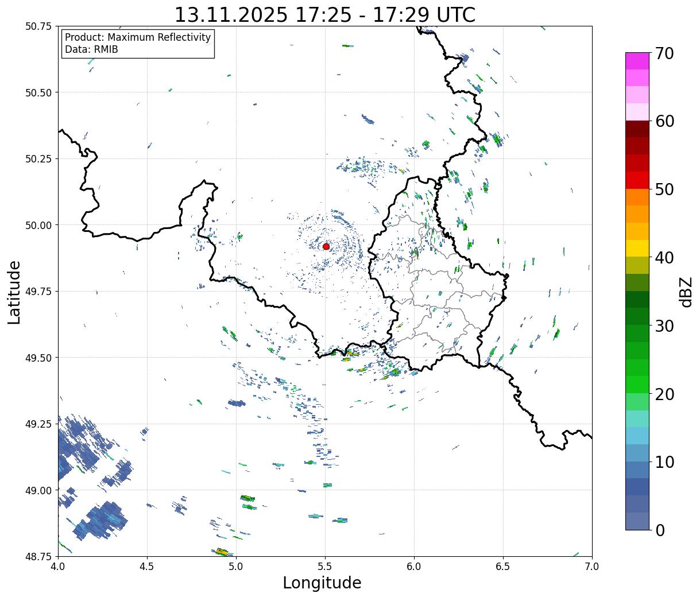Click the 48.75 latitude tick label
This screenshot has width=700, height=597.
pos(38,556)
